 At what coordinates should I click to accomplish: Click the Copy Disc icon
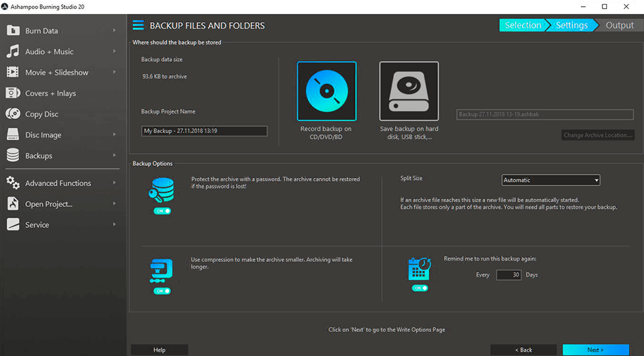pyautogui.click(x=13, y=114)
